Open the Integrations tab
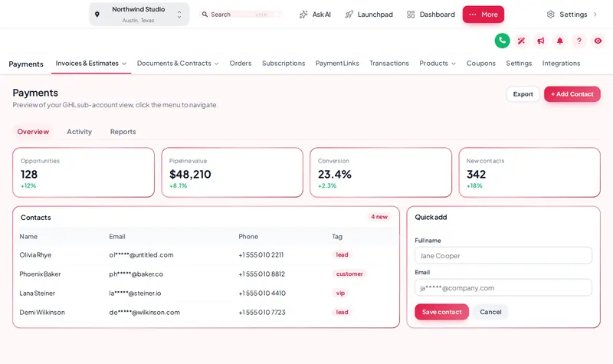Image resolution: width=613 pixels, height=364 pixels. click(x=561, y=64)
